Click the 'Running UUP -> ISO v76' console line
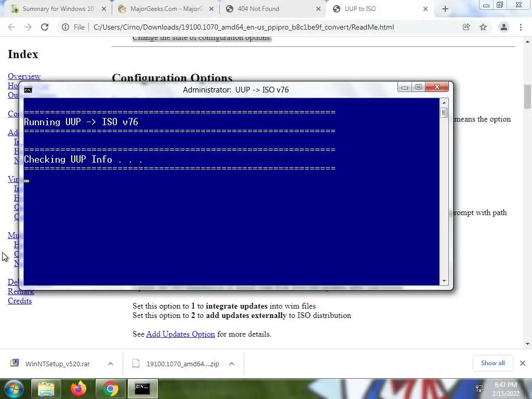Viewport: 532px width, 399px height. [81, 122]
